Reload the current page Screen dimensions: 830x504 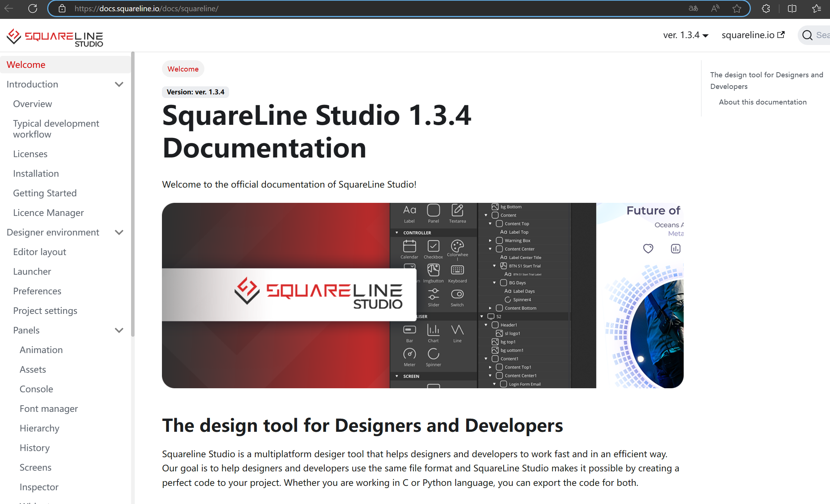[32, 9]
